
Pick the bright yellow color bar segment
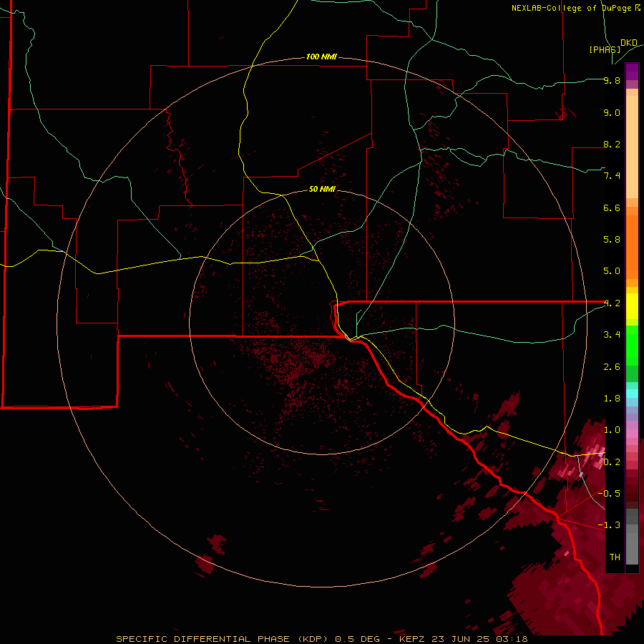(x=632, y=306)
